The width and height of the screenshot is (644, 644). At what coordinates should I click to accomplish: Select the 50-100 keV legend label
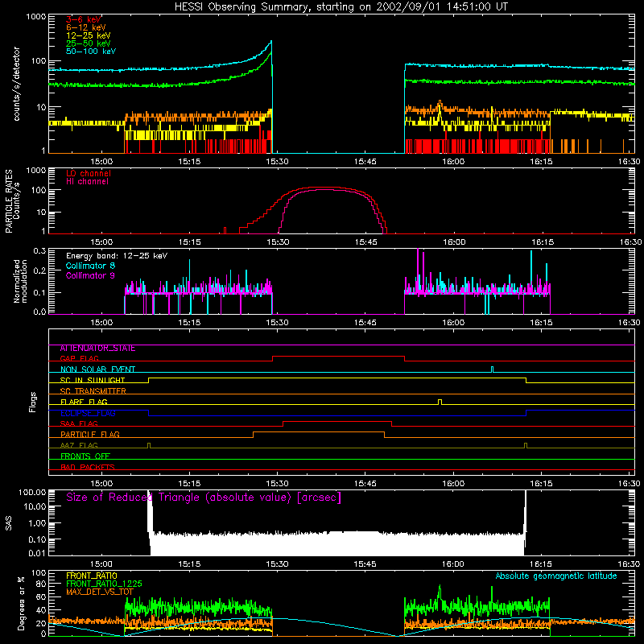tap(91, 52)
